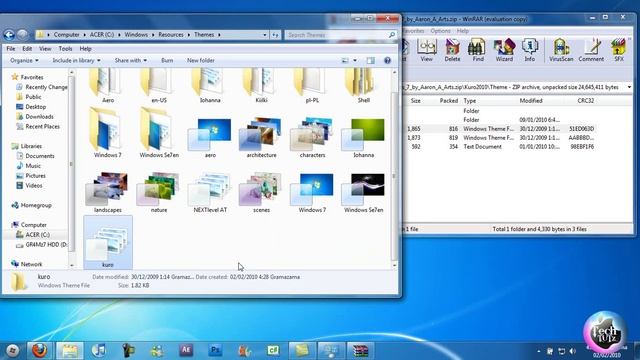This screenshot has height=360, width=640.
Task: Select the aero theme file
Action: click(210, 138)
